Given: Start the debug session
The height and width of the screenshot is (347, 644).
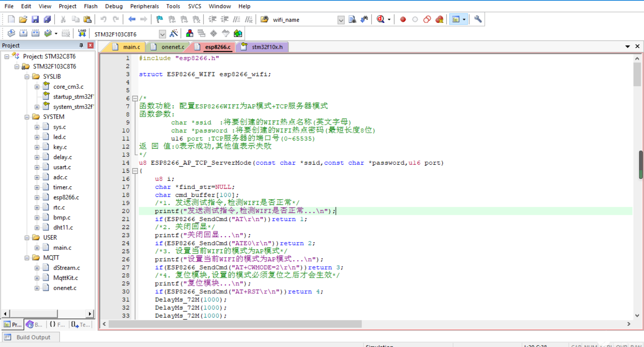Looking at the screenshot, I should [380, 19].
